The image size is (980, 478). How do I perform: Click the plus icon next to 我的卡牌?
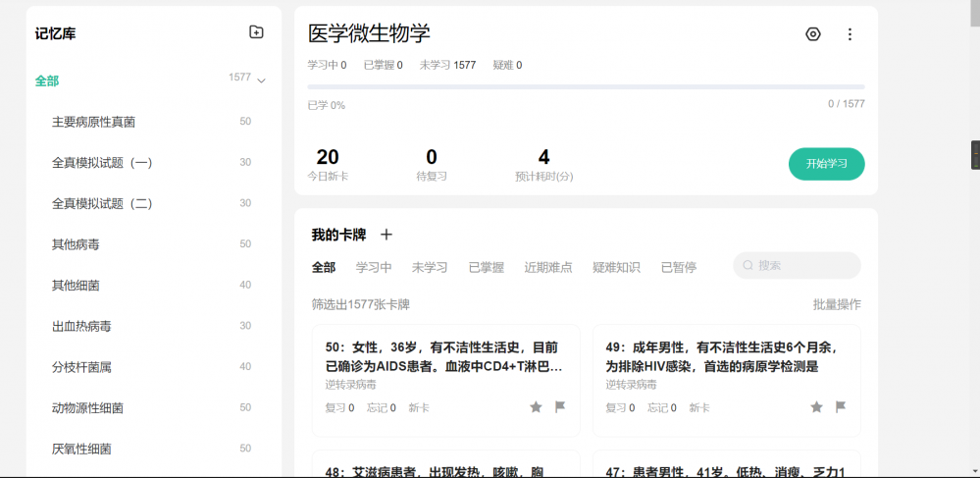point(387,235)
